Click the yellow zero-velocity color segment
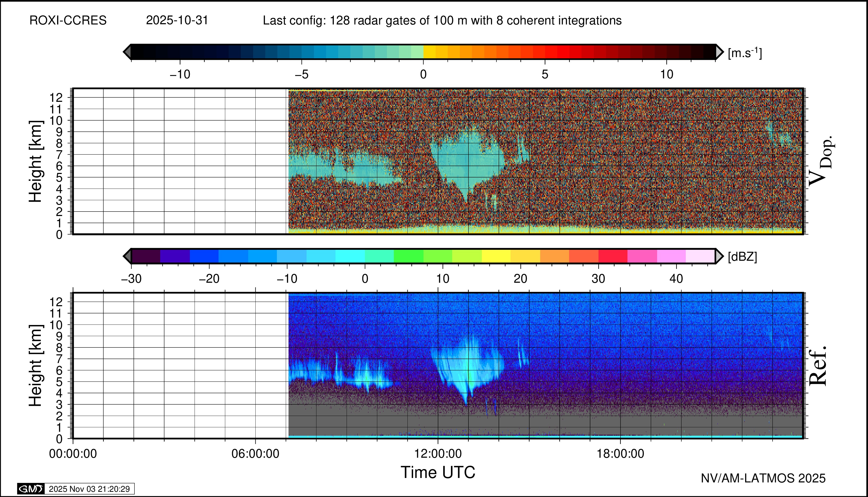The width and height of the screenshot is (868, 497). (429, 52)
